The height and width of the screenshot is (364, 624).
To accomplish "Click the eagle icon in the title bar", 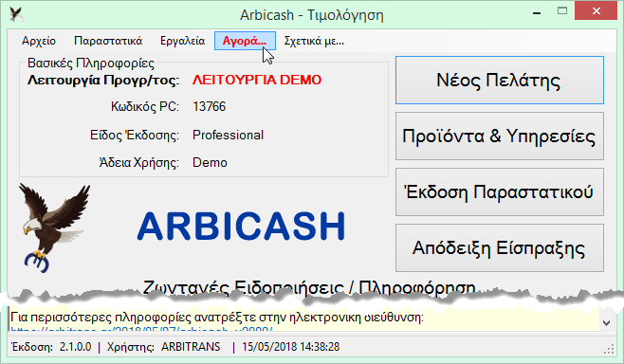I will pyautogui.click(x=16, y=14).
